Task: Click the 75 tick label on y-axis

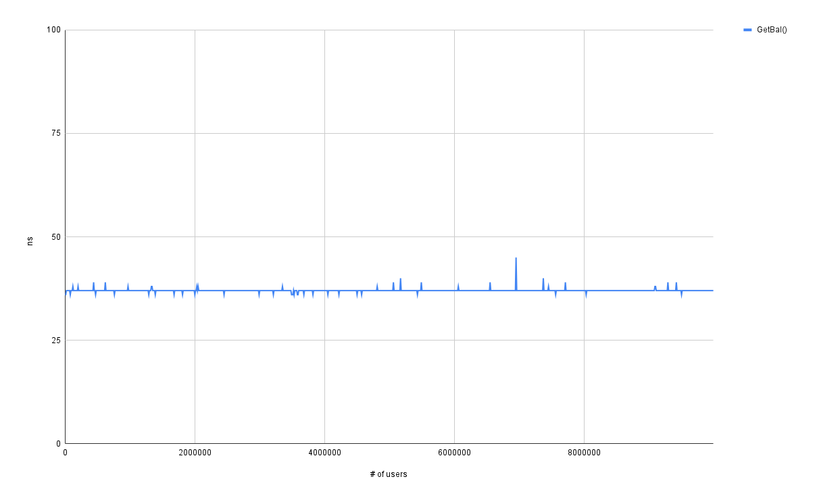Action: pos(56,133)
